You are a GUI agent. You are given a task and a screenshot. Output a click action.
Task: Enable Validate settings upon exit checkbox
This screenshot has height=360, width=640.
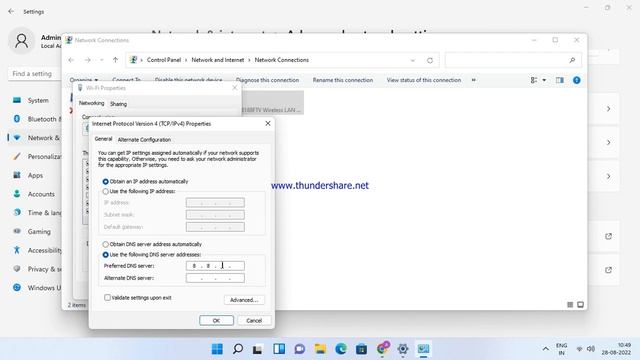pos(107,298)
